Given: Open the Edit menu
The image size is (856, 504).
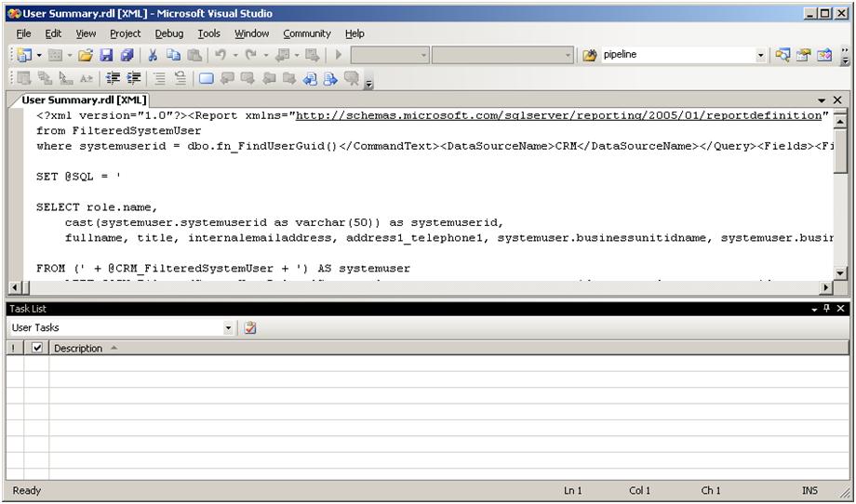Looking at the screenshot, I should 53,33.
